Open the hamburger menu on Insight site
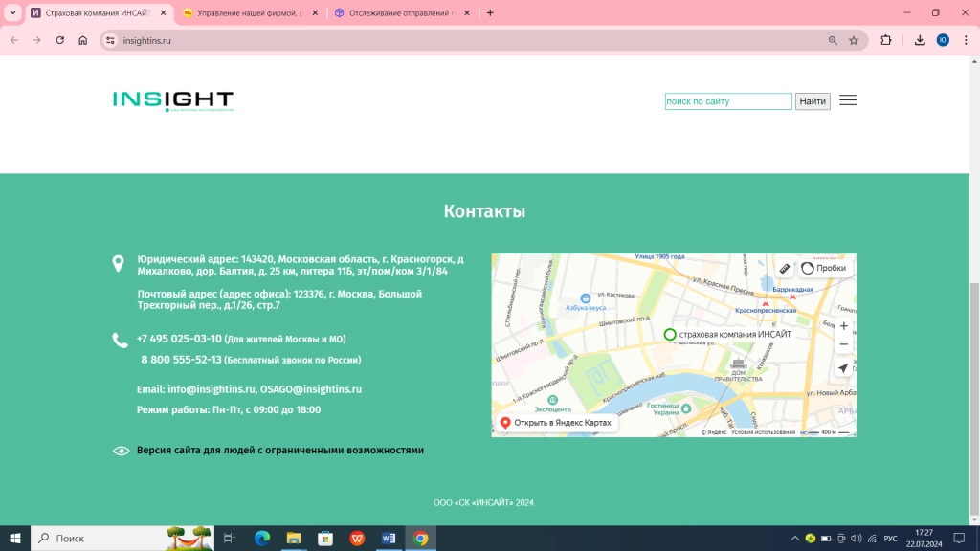The height and width of the screenshot is (551, 980). point(848,100)
